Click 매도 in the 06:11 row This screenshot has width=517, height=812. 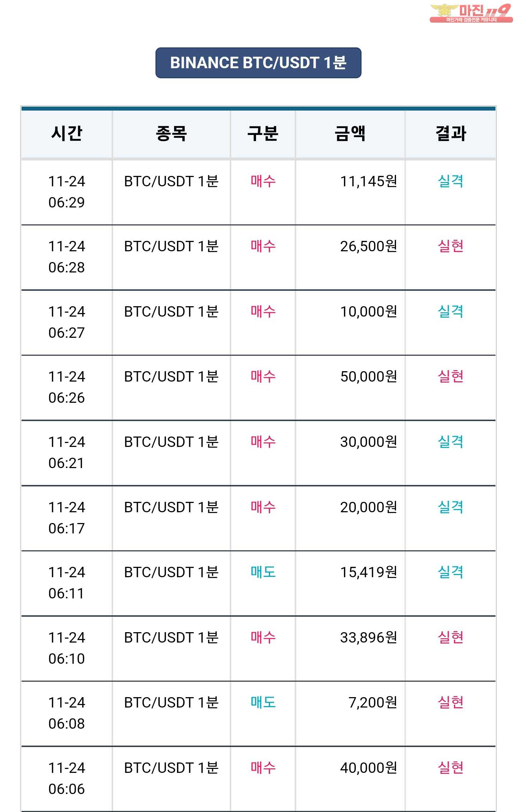point(263,572)
